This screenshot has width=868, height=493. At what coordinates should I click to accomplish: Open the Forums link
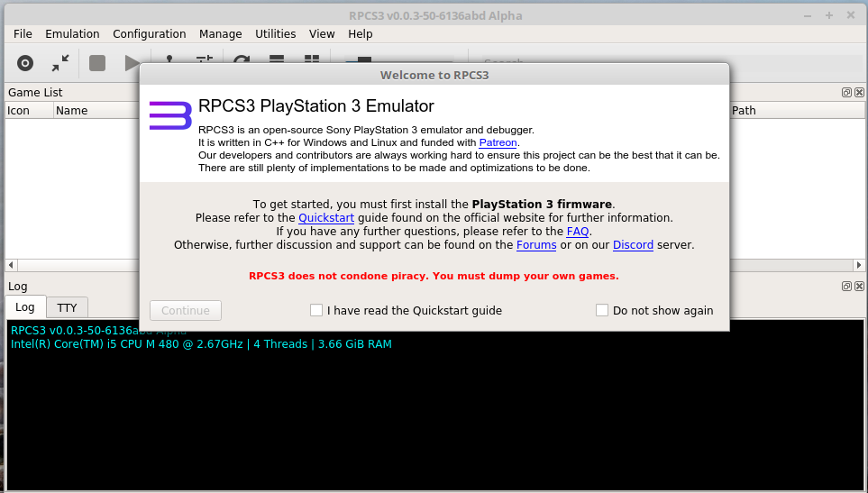point(536,244)
